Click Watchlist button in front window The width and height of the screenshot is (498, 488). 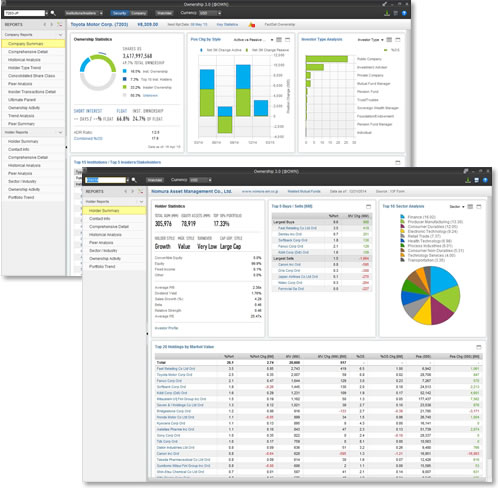coord(155,180)
